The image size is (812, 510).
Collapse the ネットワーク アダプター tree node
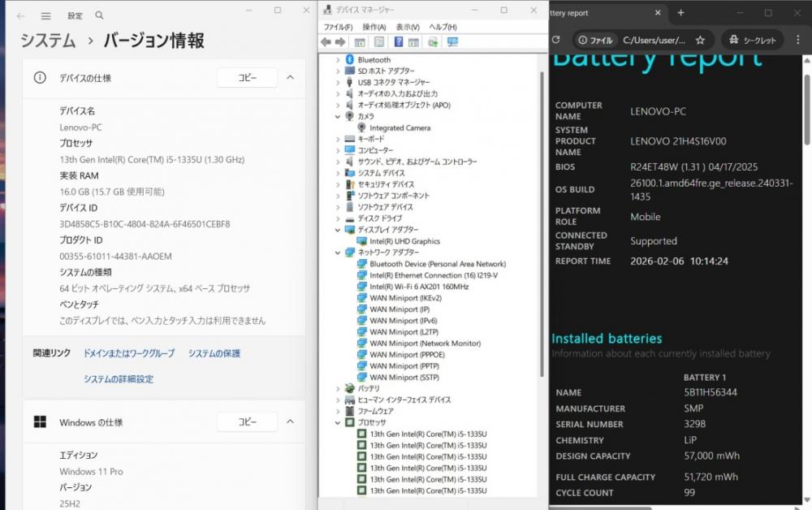point(338,253)
